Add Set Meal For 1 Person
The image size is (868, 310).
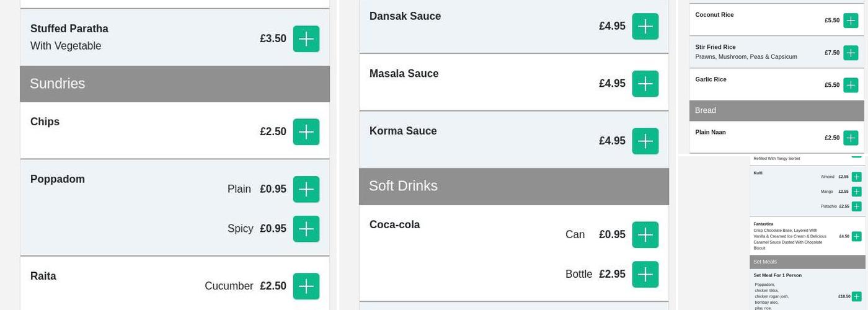pos(856,296)
